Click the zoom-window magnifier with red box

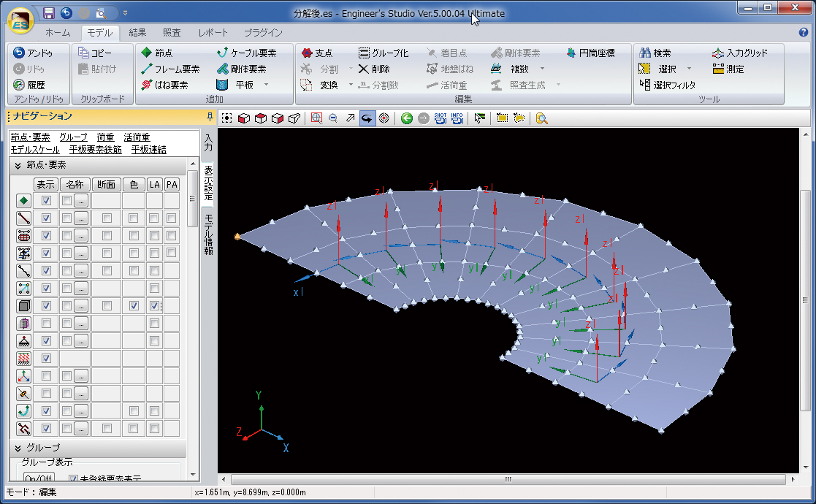tap(316, 118)
